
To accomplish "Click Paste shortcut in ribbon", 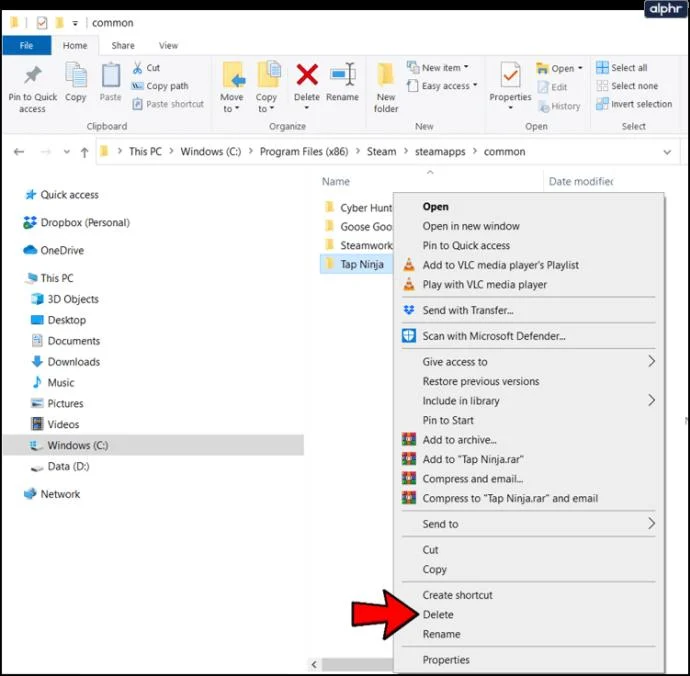I will pos(169,104).
